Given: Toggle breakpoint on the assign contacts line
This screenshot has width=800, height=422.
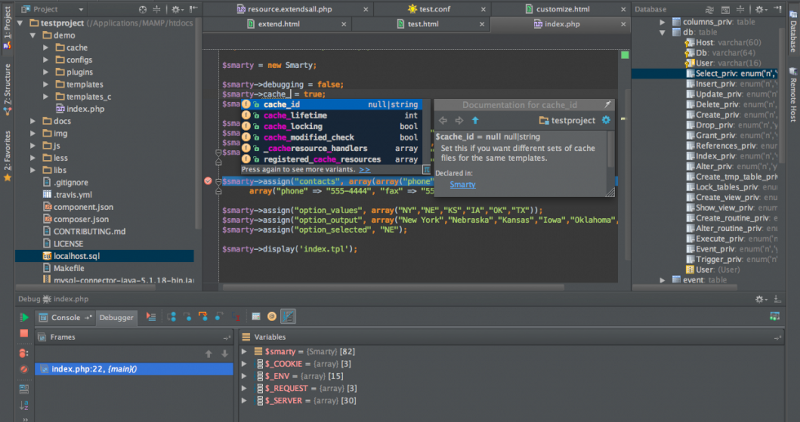Looking at the screenshot, I should point(208,181).
